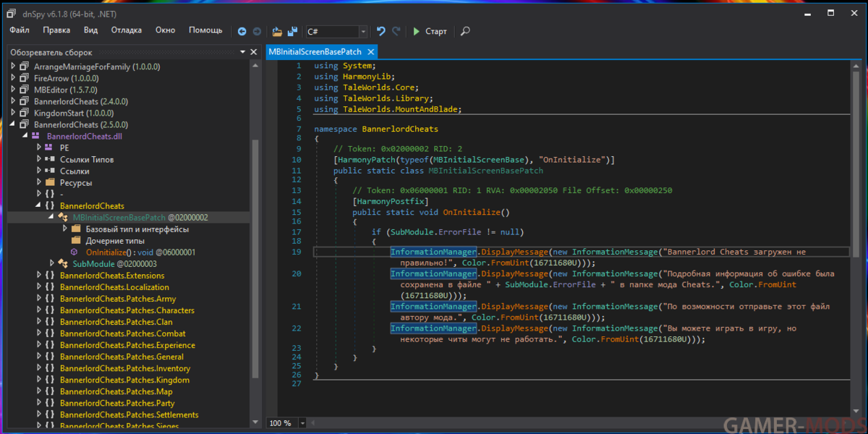The height and width of the screenshot is (434, 868).
Task: Open the Помощь menu
Action: pos(205,30)
